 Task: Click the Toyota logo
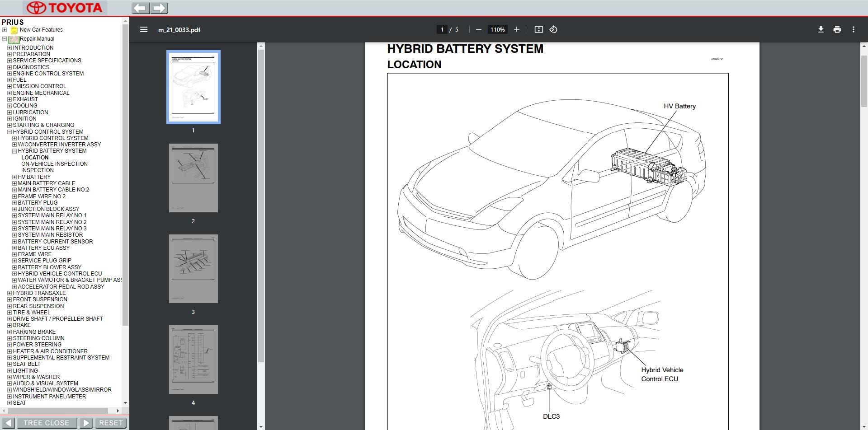[64, 8]
